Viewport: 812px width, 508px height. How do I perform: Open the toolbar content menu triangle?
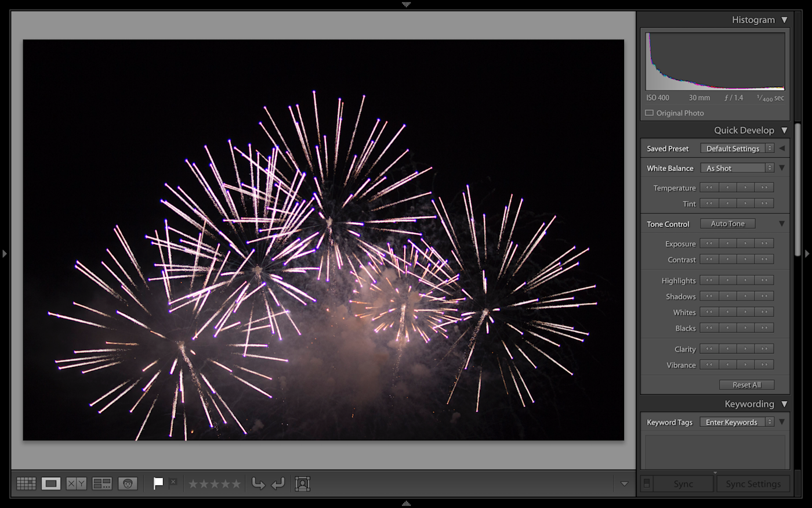pos(625,484)
